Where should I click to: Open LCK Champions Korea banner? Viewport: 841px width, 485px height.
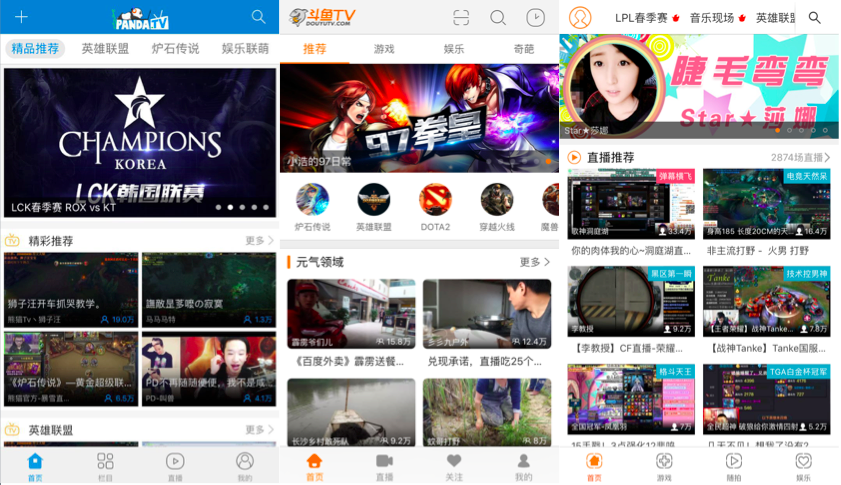pos(140,143)
